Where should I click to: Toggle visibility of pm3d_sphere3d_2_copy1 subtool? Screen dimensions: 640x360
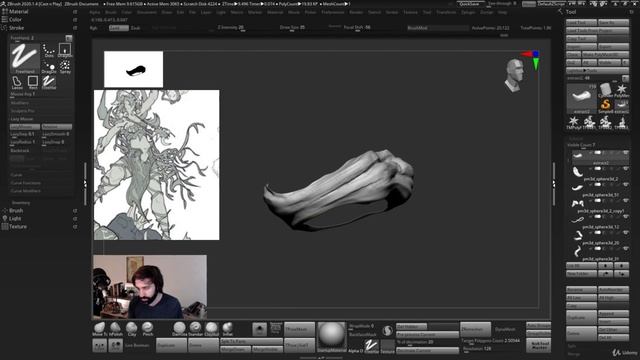point(625,200)
